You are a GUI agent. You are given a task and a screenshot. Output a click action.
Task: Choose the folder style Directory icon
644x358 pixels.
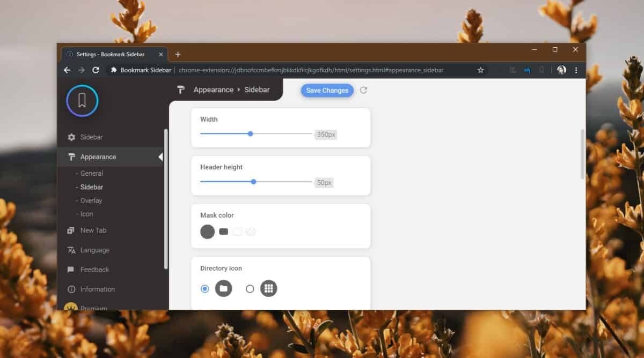pos(224,288)
